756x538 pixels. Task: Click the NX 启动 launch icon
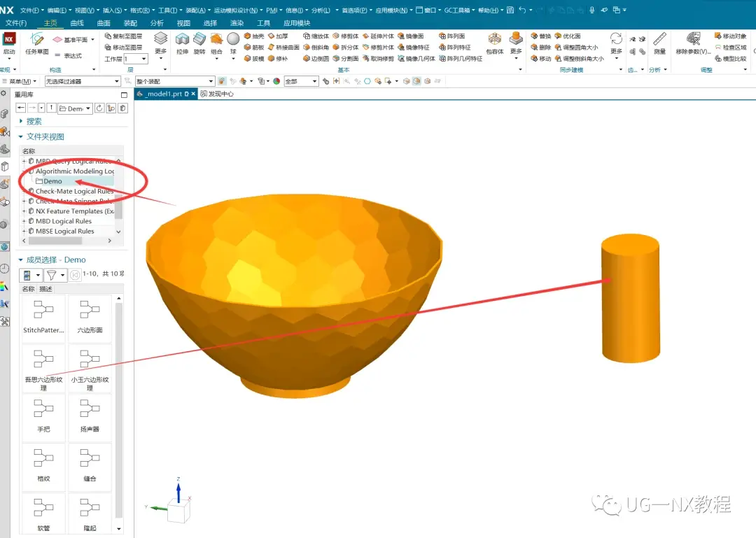[9, 43]
